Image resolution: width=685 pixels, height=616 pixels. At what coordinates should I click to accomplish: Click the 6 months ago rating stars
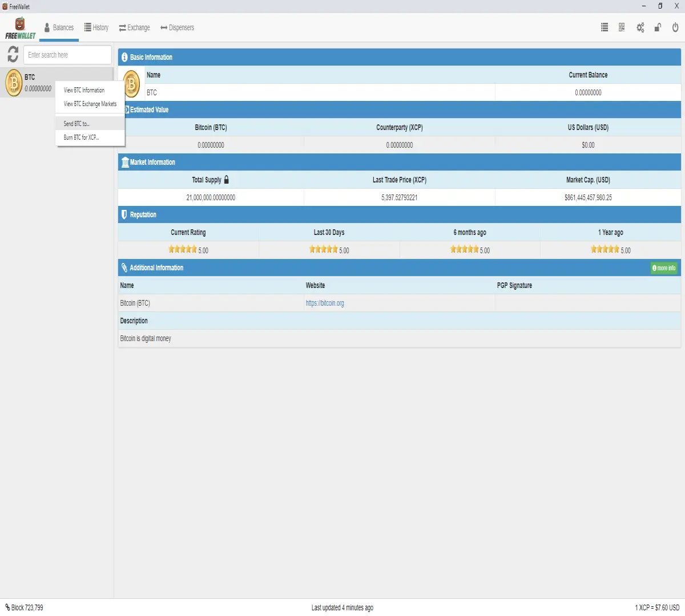tap(465, 249)
